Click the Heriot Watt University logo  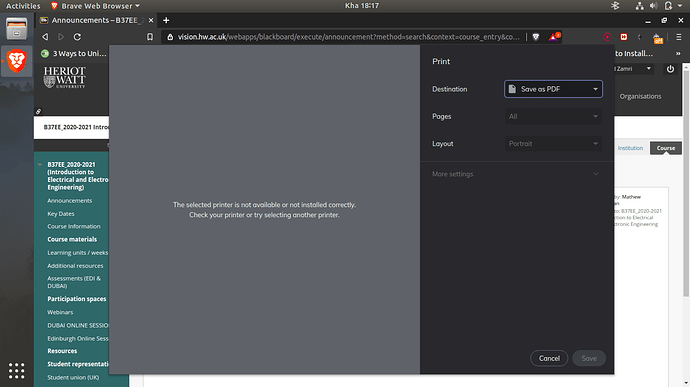[x=65, y=77]
